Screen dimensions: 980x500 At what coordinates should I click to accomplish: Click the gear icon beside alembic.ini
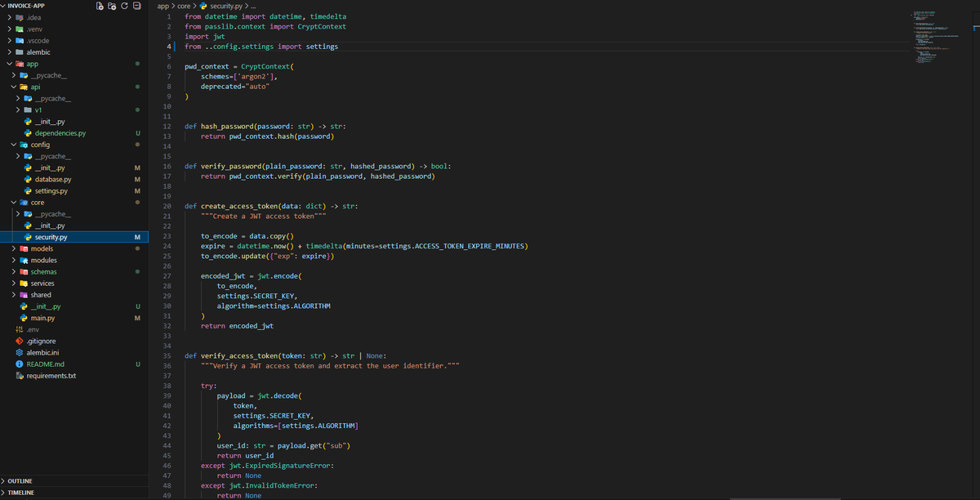click(x=20, y=352)
